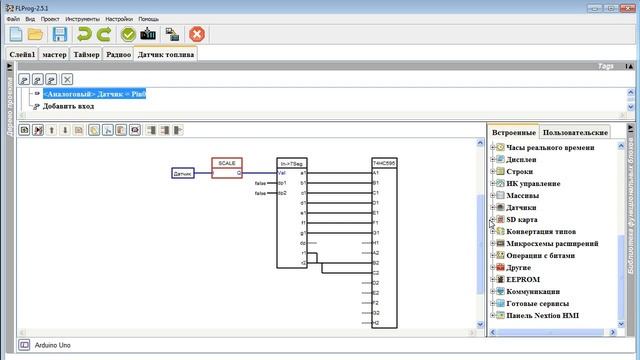Compile the project with the board upload icon
This screenshot has width=640, height=360.
(148, 34)
